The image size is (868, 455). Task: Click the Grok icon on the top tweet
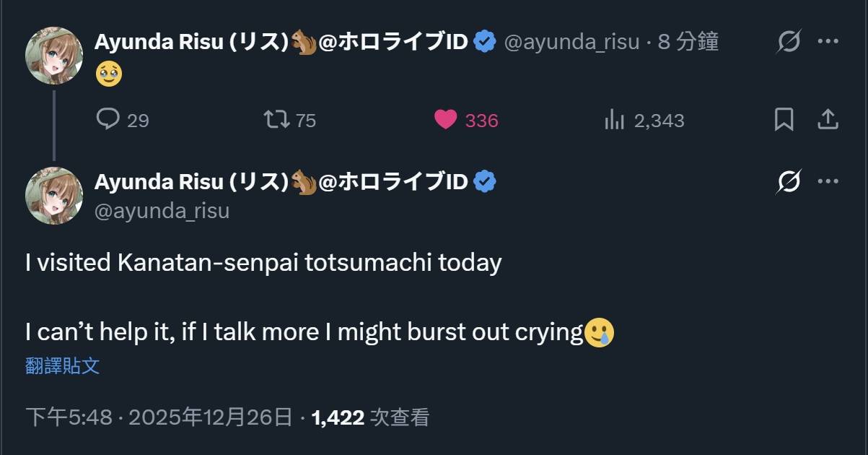[x=789, y=42]
